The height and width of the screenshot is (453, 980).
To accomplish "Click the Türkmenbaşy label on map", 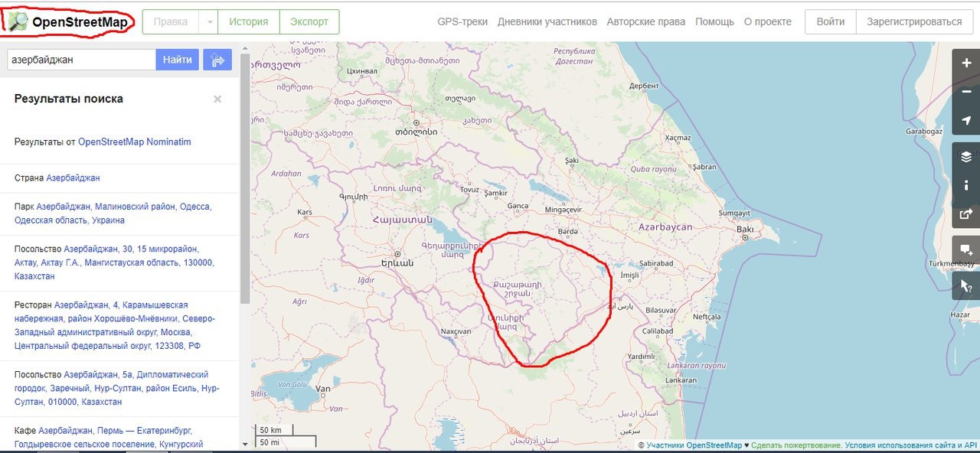I will coord(950,263).
